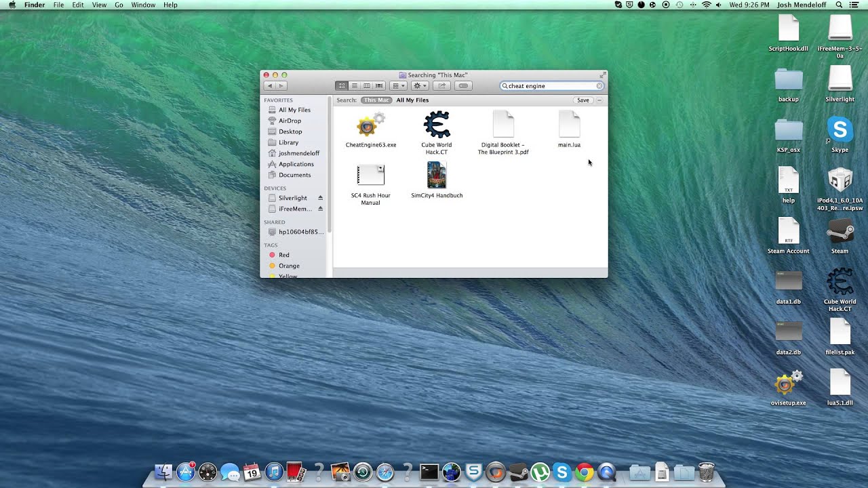Open the File menu
The height and width of the screenshot is (488, 868).
pyautogui.click(x=58, y=5)
